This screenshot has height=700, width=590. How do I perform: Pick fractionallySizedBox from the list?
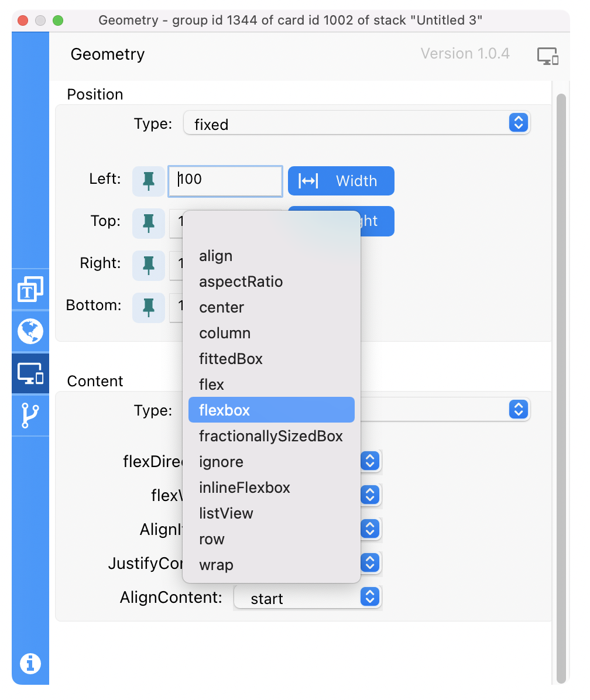(271, 436)
